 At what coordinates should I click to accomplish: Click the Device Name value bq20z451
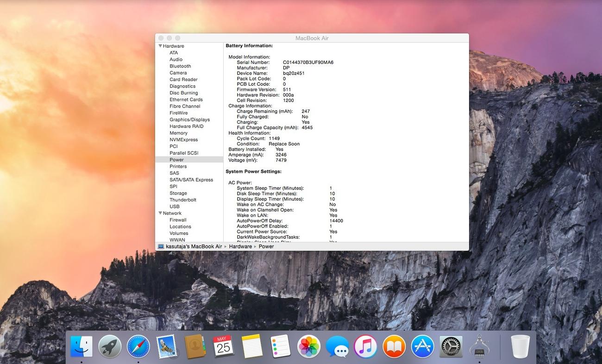pyautogui.click(x=294, y=73)
